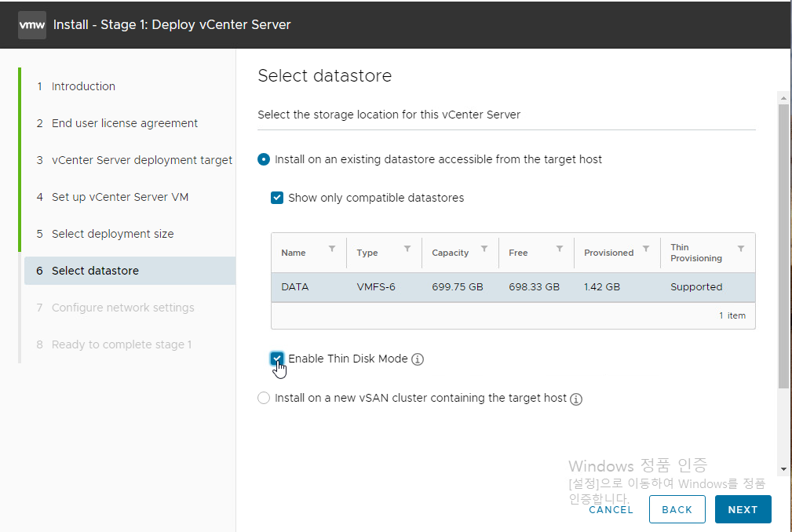The image size is (792, 532).
Task: Toggle the Enable Thin Disk Mode checkbox
Action: pyautogui.click(x=277, y=359)
